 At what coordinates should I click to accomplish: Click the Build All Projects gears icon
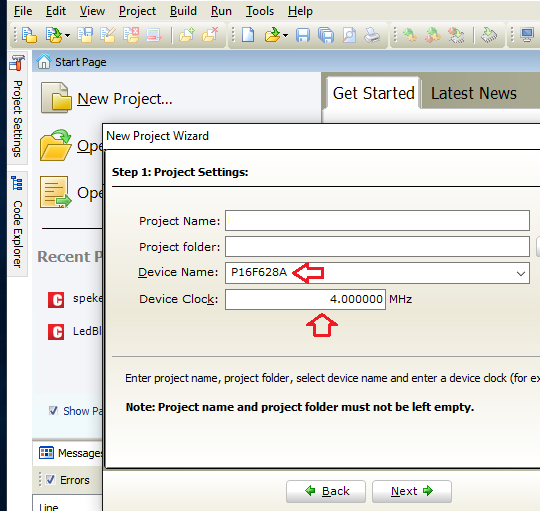(433, 35)
